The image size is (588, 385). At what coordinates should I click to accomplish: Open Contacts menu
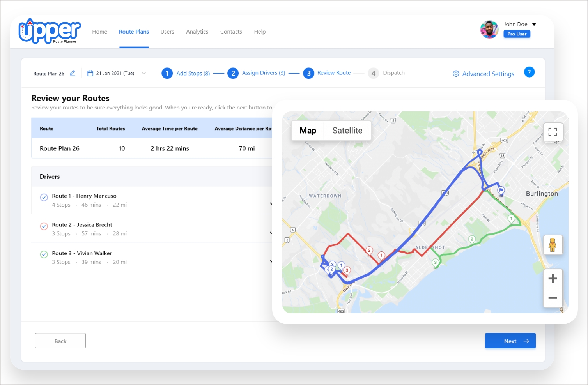tap(231, 32)
